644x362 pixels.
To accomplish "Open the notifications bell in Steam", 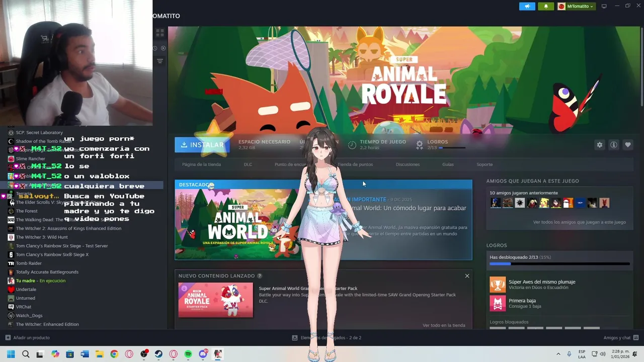I will [x=546, y=6].
